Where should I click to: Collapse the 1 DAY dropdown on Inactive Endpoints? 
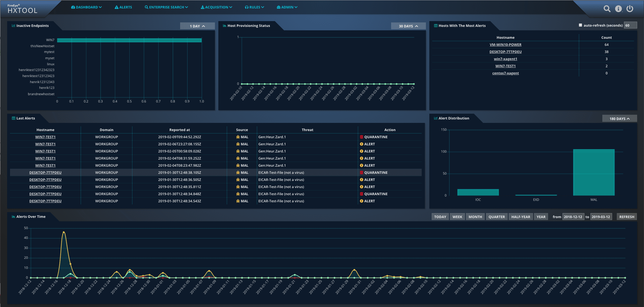click(197, 26)
